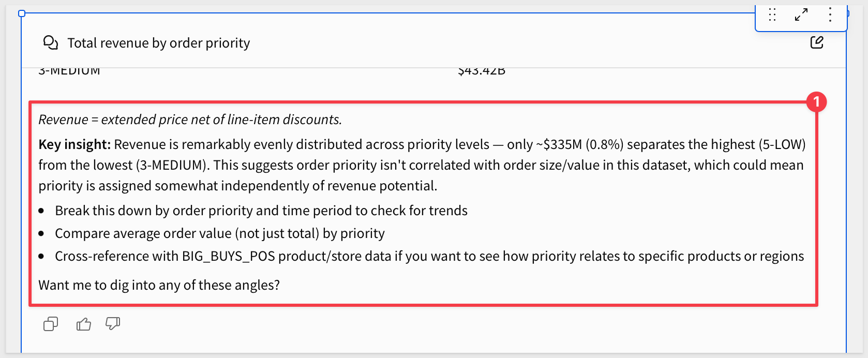Click the six-dot drag handle icon
The image size is (868, 358).
pos(772,14)
